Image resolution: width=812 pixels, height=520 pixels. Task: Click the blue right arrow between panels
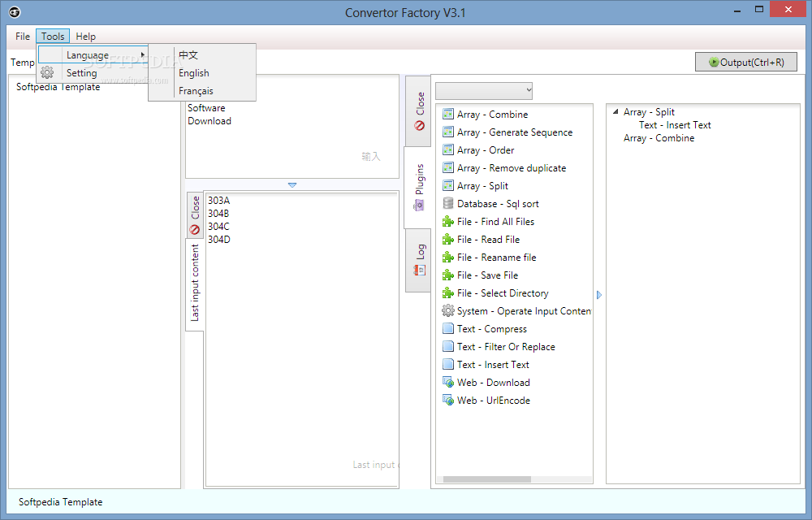(599, 295)
